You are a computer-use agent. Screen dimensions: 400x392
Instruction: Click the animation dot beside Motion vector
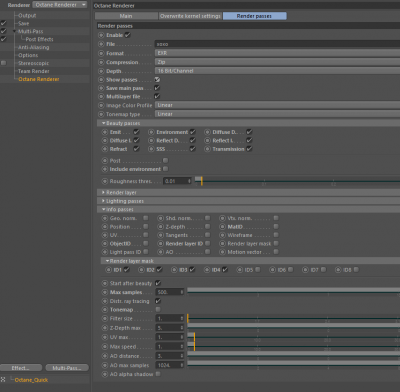click(x=222, y=252)
